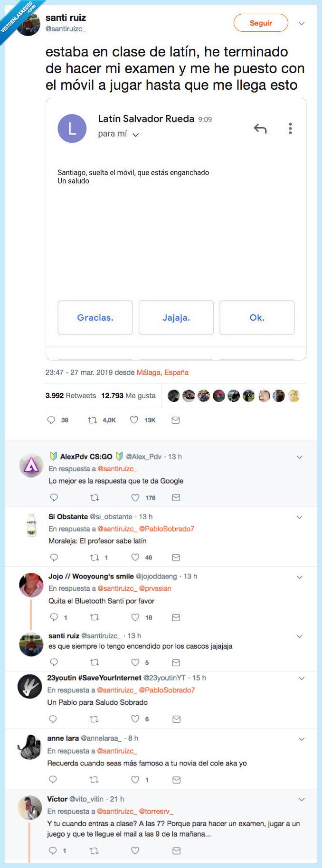Open the chevron menu on santi ruiz's tweet
Viewport: 322px width, 868px height.
301,23
